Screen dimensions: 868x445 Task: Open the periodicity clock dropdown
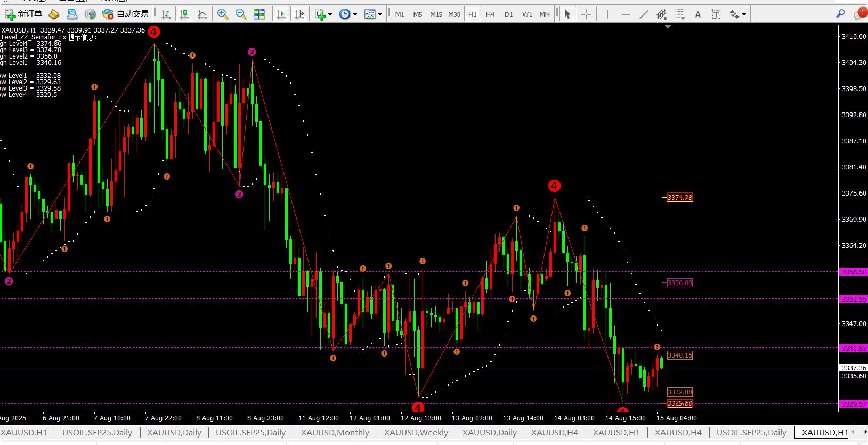tap(348, 14)
